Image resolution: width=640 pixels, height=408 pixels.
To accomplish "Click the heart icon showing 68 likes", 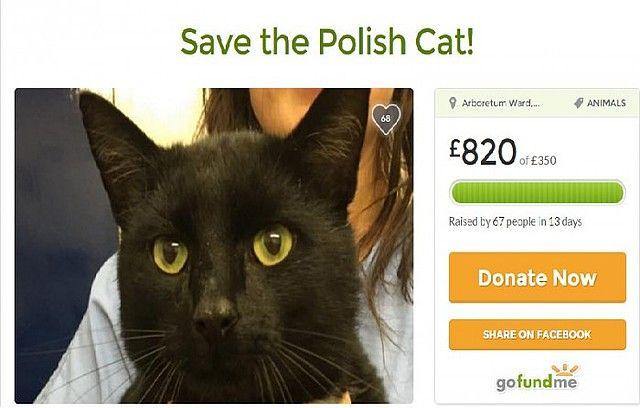I will click(386, 119).
